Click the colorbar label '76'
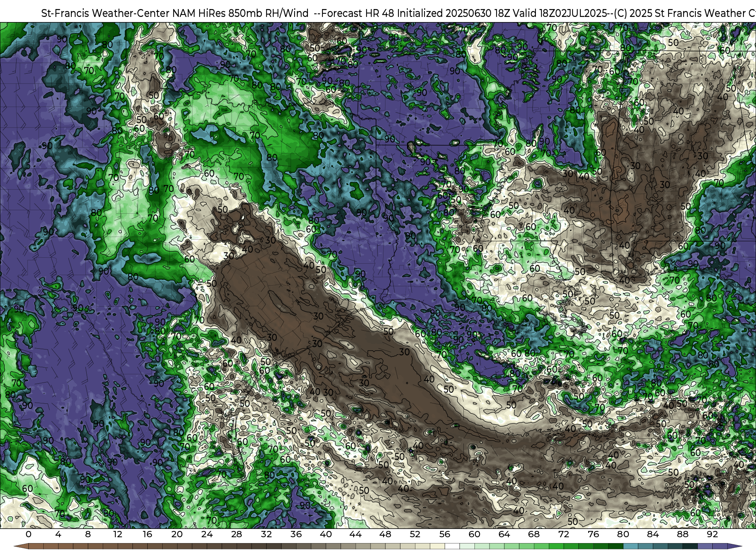 [x=593, y=534]
